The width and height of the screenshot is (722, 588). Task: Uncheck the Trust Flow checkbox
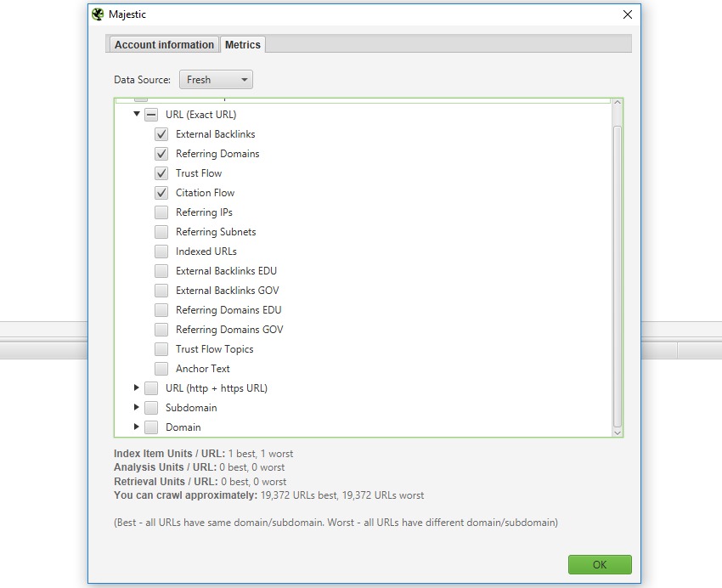[161, 173]
